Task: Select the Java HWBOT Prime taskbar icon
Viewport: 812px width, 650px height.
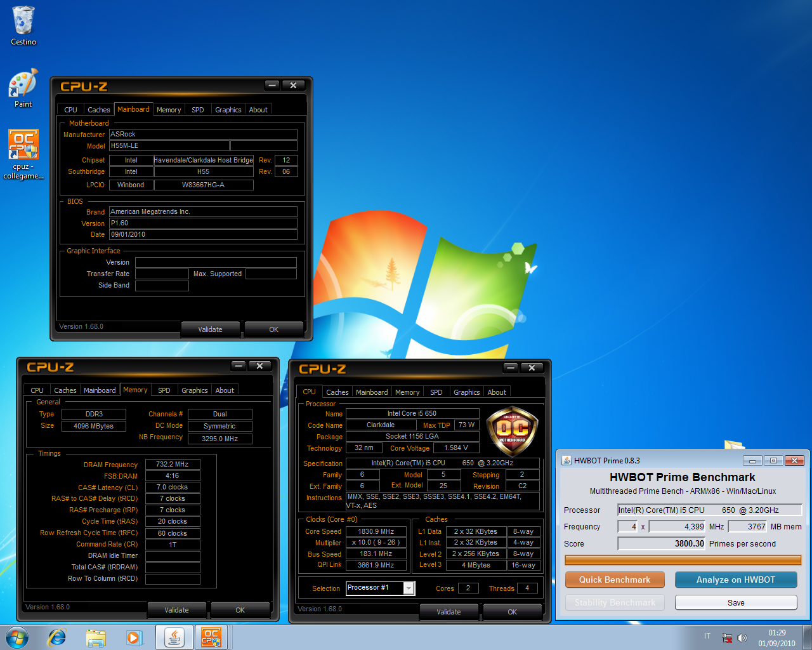Action: pyautogui.click(x=174, y=637)
